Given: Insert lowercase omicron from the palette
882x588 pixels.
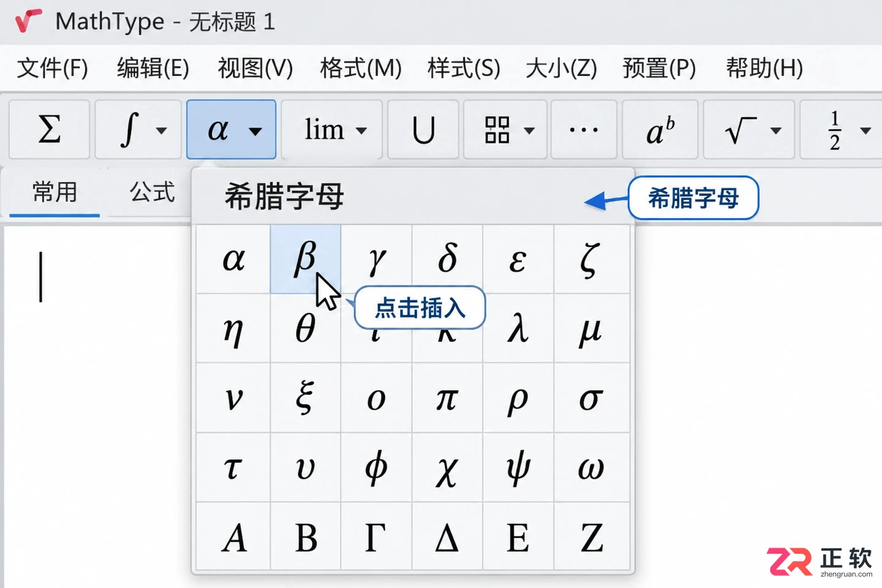Looking at the screenshot, I should [377, 398].
